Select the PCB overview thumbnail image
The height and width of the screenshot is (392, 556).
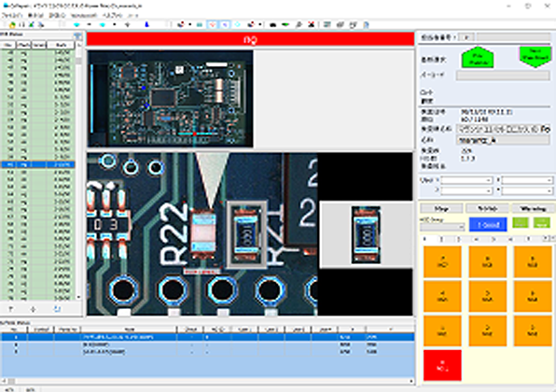pyautogui.click(x=170, y=98)
